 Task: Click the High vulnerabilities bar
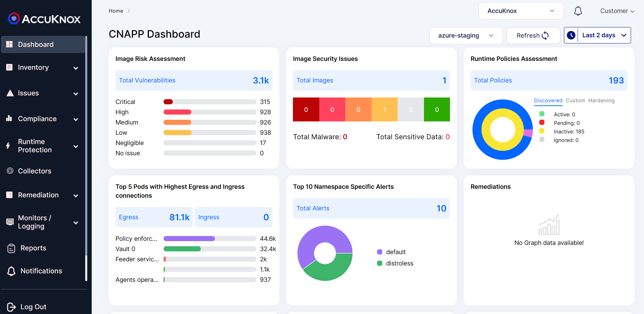coord(210,112)
